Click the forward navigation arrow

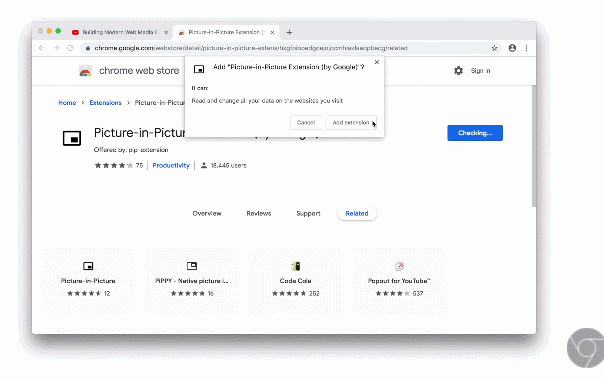coord(56,48)
